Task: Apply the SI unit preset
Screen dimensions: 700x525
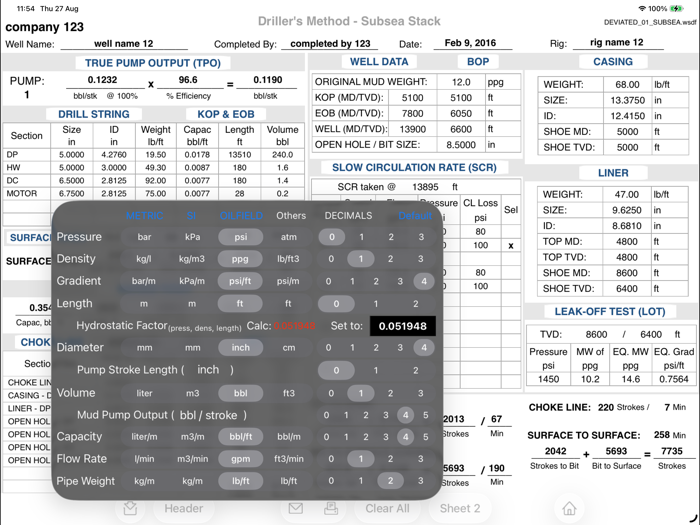Action: click(191, 216)
